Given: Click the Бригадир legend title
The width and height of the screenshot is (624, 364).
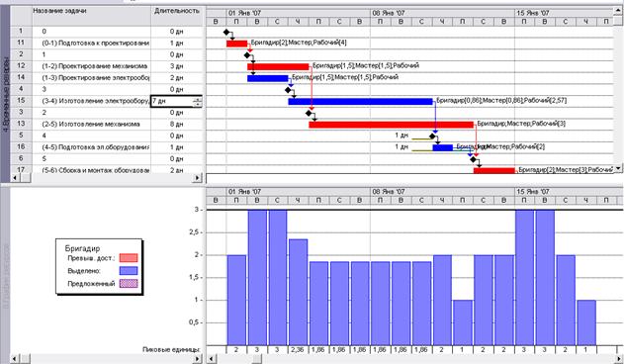Looking at the screenshot, I should click(82, 248).
